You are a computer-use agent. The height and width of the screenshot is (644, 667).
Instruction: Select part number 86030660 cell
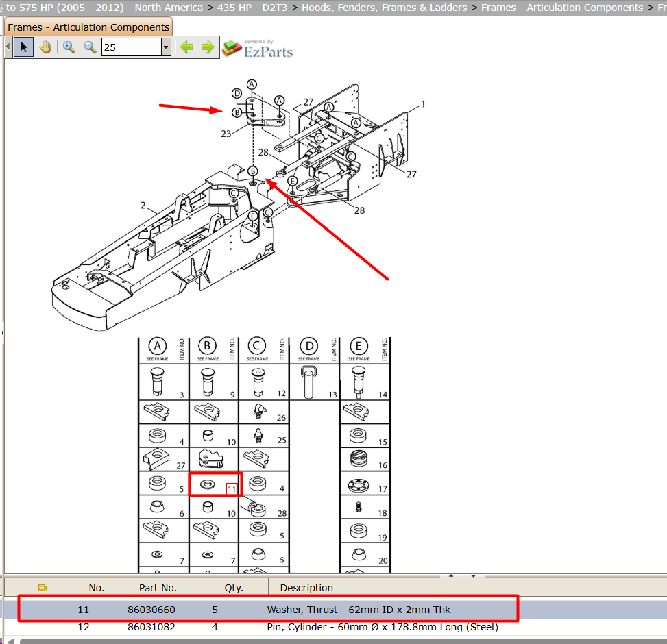tap(151, 610)
